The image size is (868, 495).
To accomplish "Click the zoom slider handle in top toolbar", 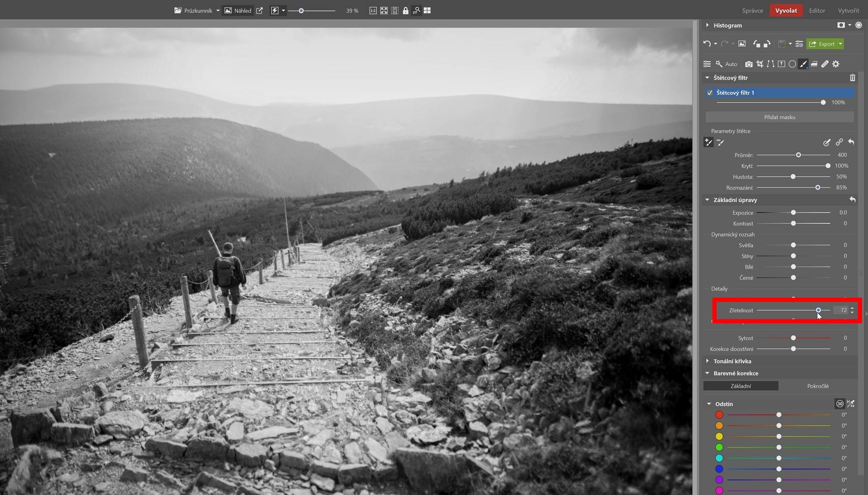I will tap(301, 11).
